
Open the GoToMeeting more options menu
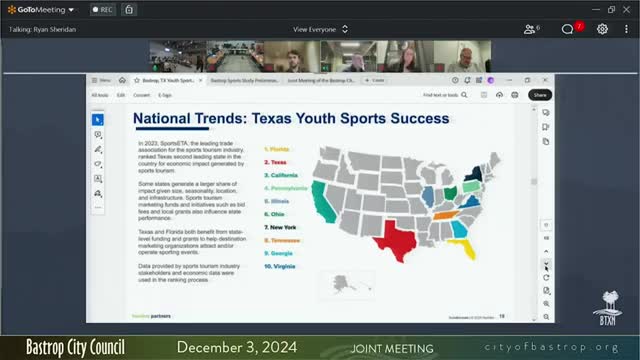(x=626, y=29)
